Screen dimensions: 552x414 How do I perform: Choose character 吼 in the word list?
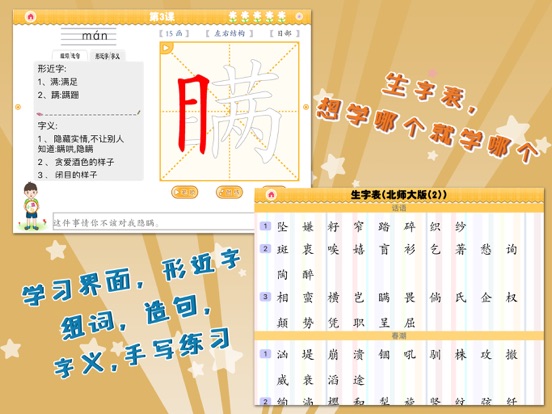point(409,354)
